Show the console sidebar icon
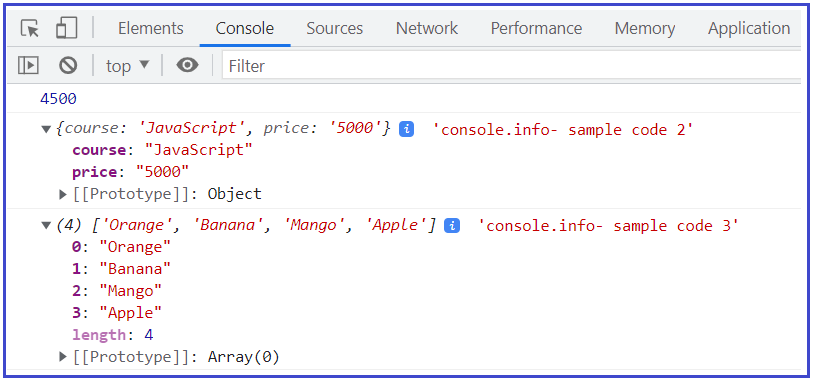815x383 pixels. [28, 65]
